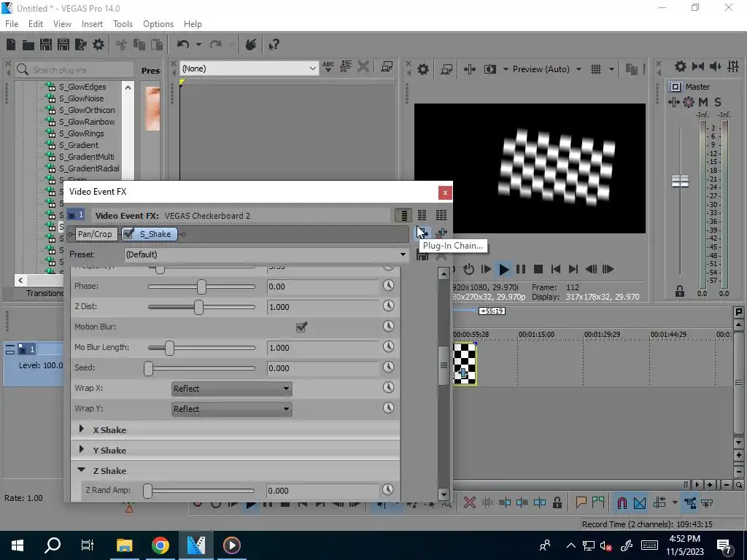Open Project Properties gear in the main toolbar
The image size is (747, 560).
(x=98, y=44)
